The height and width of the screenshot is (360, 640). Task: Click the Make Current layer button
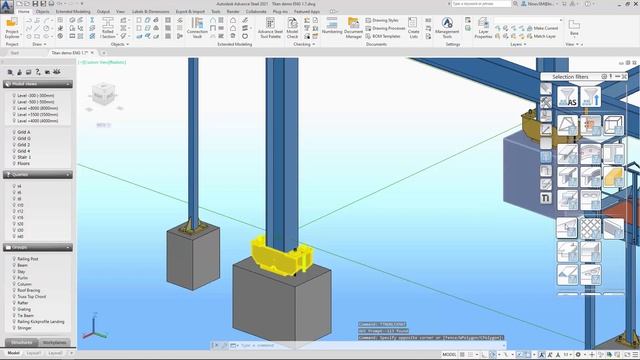[542, 28]
